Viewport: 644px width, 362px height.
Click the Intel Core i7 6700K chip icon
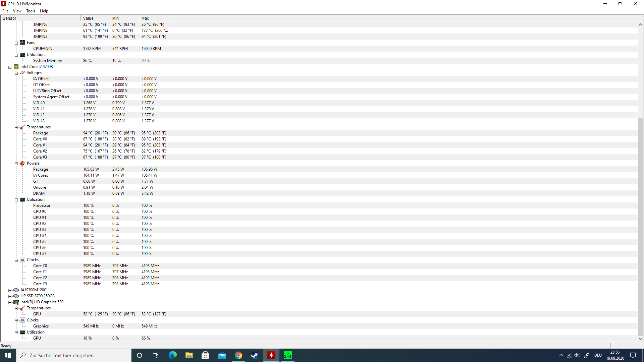[16, 67]
